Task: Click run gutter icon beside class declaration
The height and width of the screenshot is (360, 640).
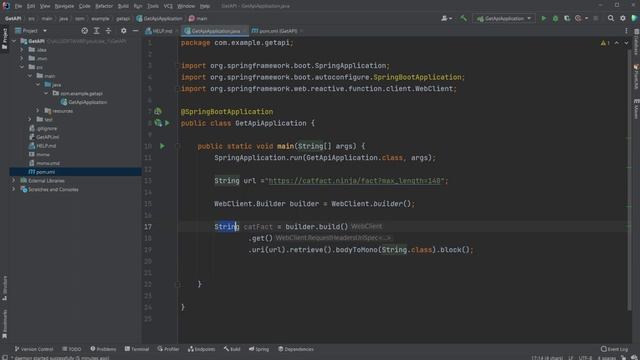Action: [x=167, y=123]
